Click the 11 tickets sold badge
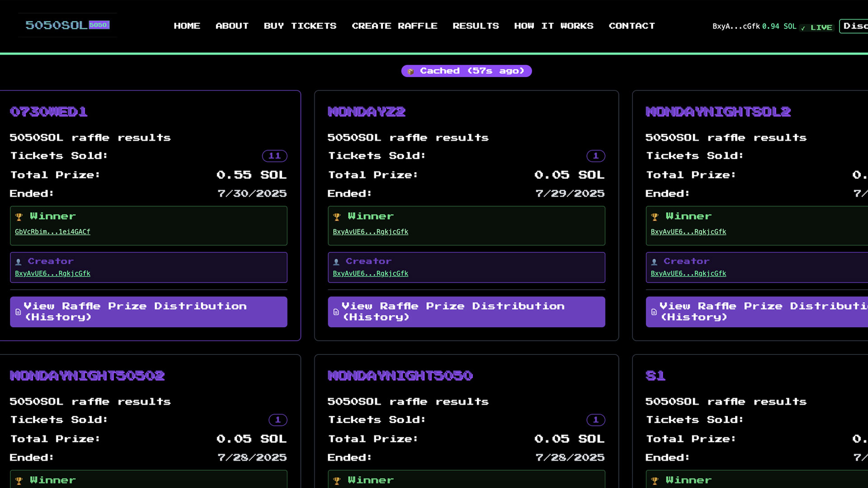 pos(274,156)
